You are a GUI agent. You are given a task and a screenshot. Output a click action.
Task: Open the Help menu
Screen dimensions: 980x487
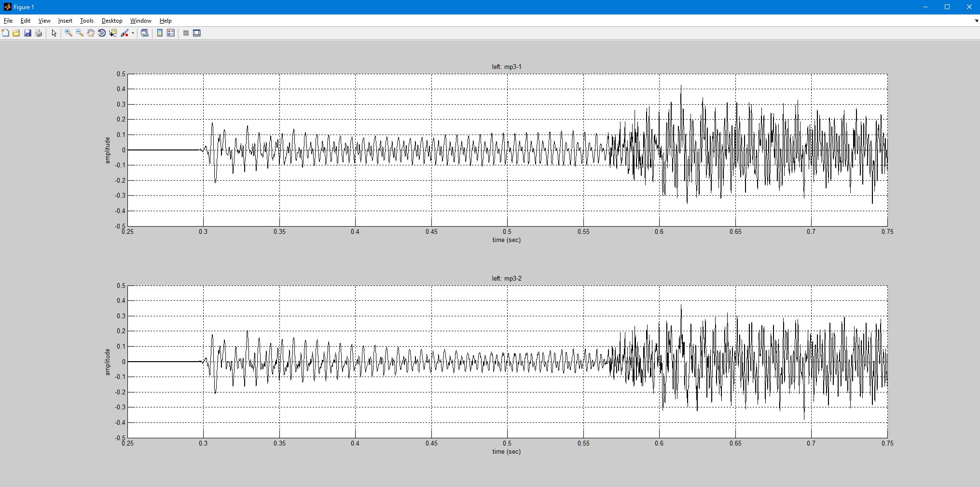coord(166,21)
